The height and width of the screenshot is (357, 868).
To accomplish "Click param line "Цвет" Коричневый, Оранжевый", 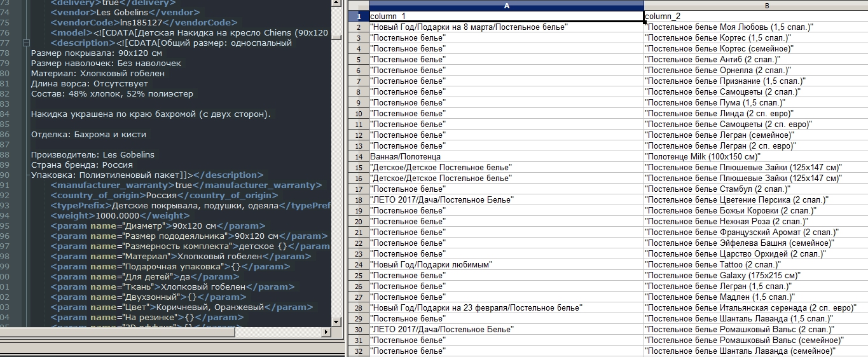I will pos(181,307).
